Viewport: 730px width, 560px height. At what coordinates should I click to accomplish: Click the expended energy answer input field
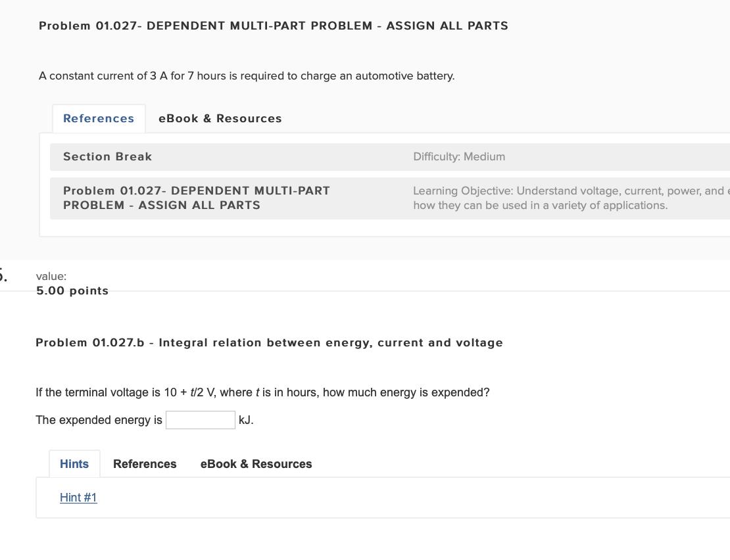[200, 419]
